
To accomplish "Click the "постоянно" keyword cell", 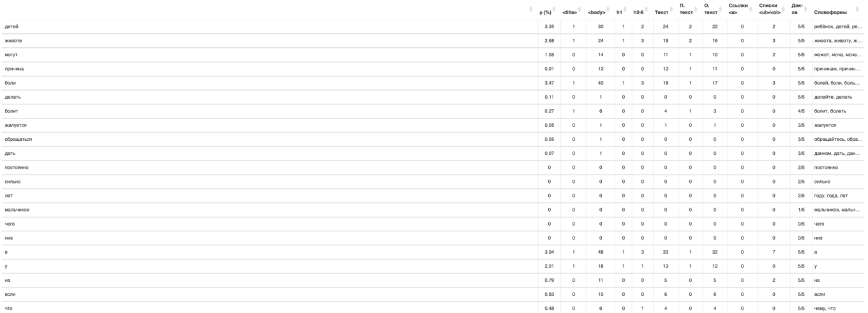I will pyautogui.click(x=16, y=167).
